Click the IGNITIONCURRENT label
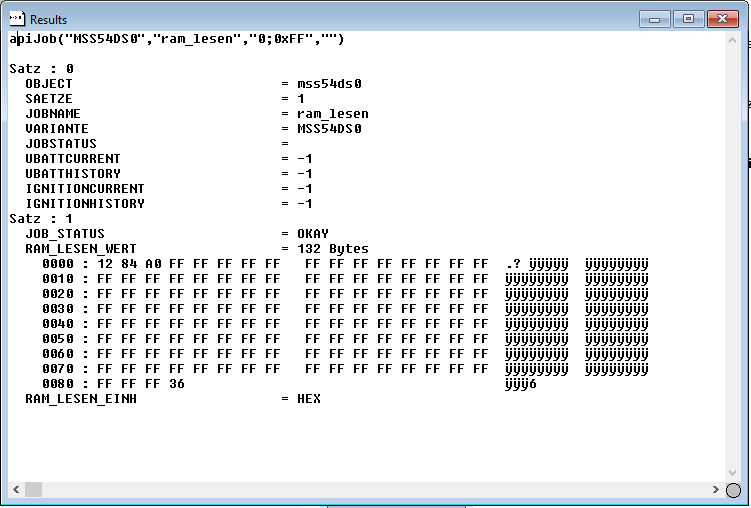 click(x=85, y=189)
